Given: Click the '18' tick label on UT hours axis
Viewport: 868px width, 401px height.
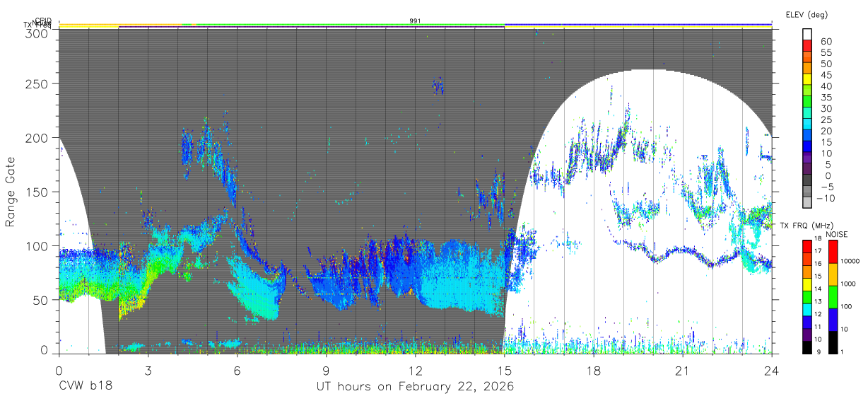Looking at the screenshot, I should coord(593,371).
